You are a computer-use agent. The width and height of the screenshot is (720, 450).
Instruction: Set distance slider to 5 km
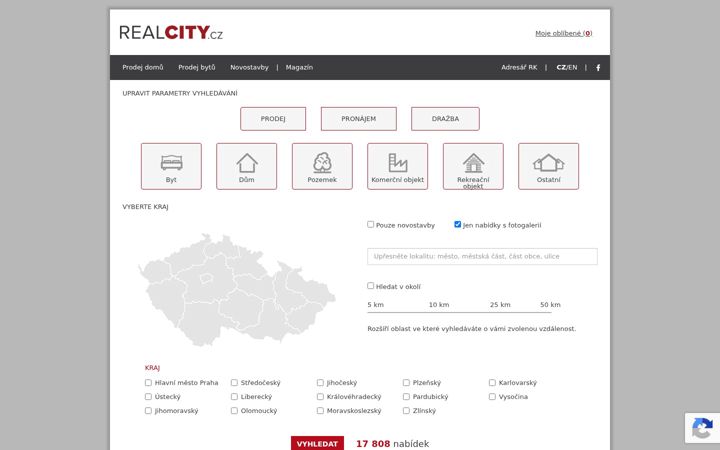click(x=376, y=305)
